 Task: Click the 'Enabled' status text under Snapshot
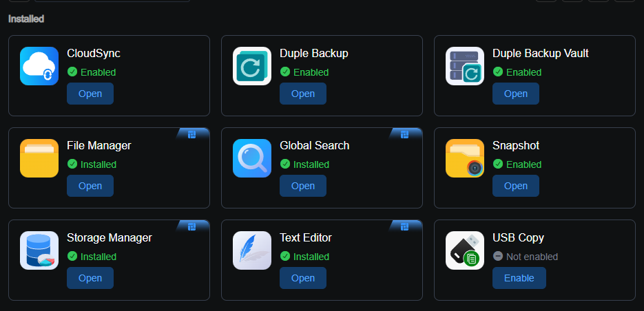[x=523, y=164]
